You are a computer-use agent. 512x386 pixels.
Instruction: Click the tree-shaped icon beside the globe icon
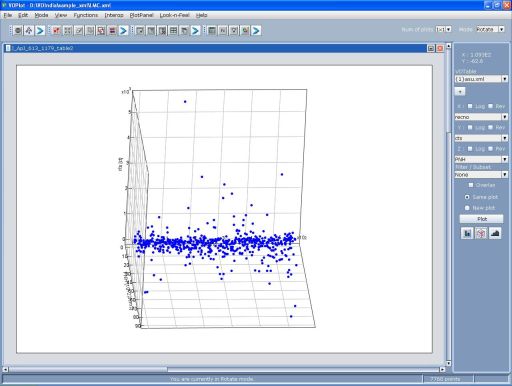click(x=29, y=31)
